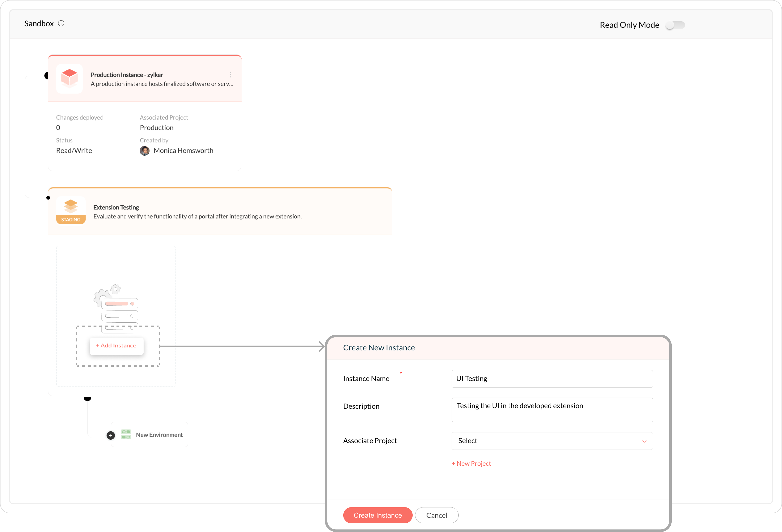This screenshot has width=782, height=532.
Task: Click the green New Environment grid icon
Action: pos(126,434)
